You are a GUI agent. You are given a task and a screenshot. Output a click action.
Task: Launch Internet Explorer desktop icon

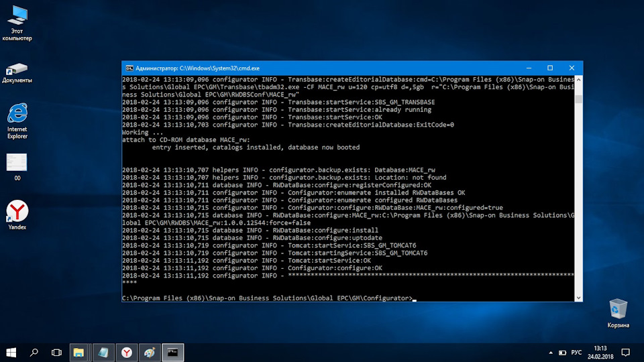pos(17,121)
